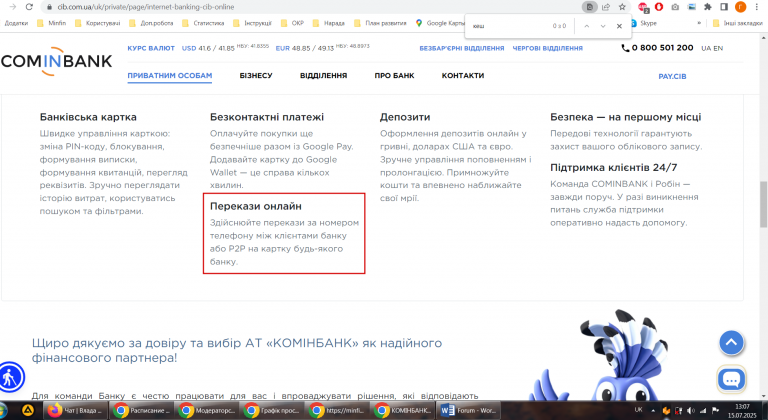The image size is (768, 420).
Task: Switch to Chrome Модераторс taskbar window
Action: click(206, 410)
